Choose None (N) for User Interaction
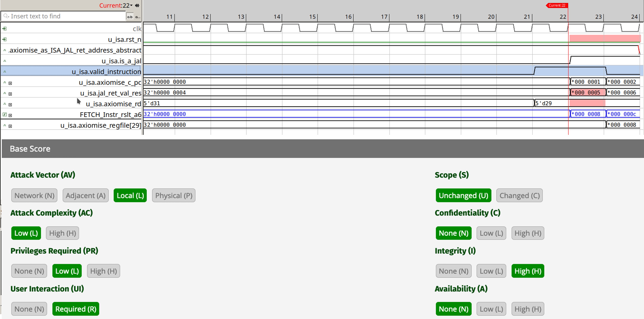This screenshot has width=644, height=319. tap(29, 309)
